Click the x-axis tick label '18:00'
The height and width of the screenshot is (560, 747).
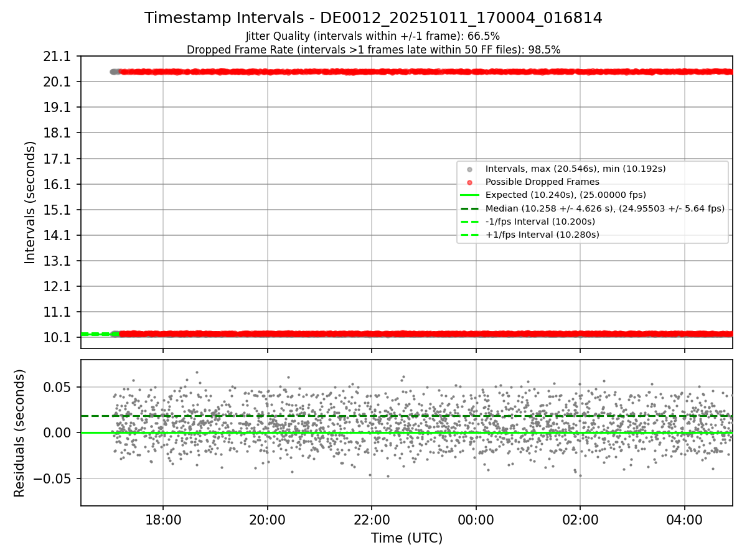point(163,519)
